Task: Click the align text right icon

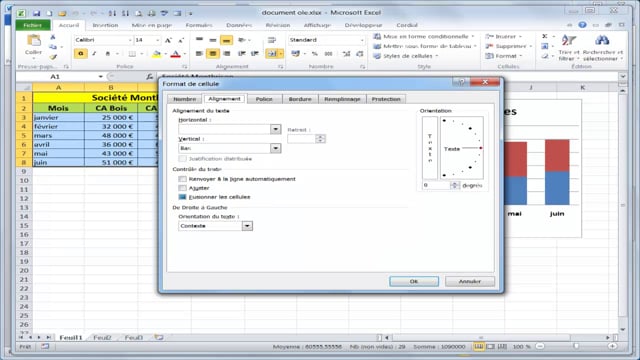Action: 227,53
